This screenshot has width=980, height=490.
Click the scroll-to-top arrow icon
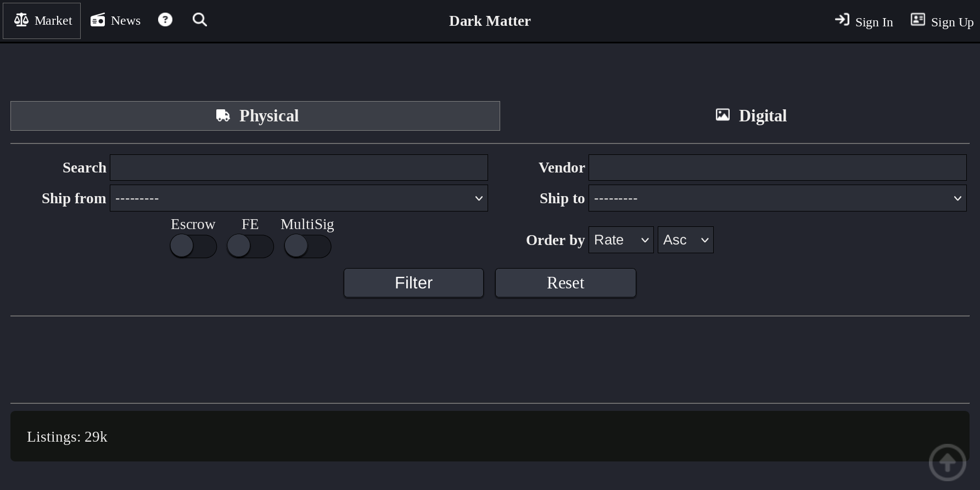click(947, 462)
